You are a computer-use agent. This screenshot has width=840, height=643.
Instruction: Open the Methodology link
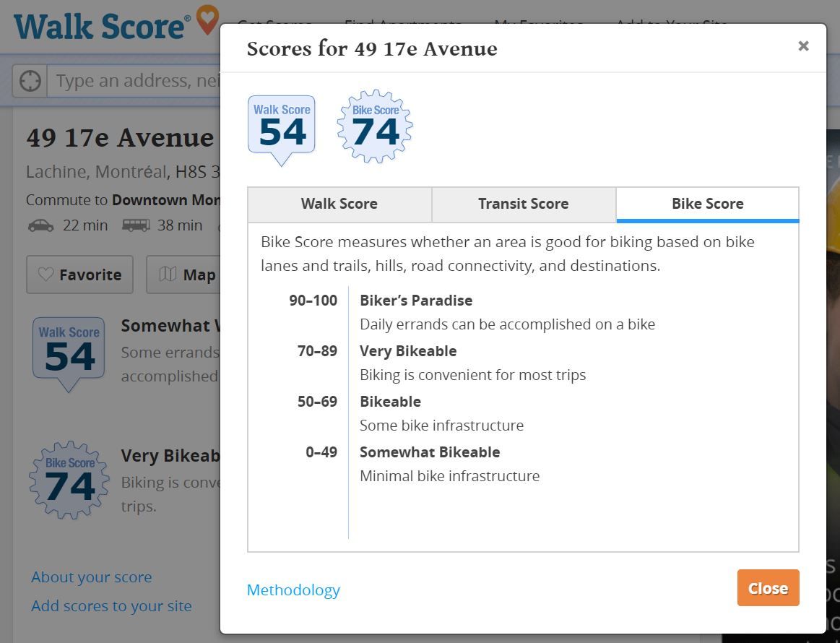point(293,590)
